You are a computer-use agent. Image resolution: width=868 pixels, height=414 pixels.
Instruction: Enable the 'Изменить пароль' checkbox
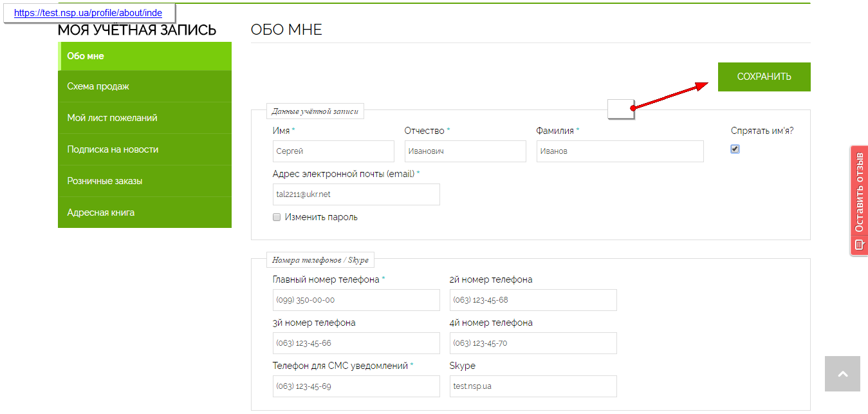(x=277, y=217)
